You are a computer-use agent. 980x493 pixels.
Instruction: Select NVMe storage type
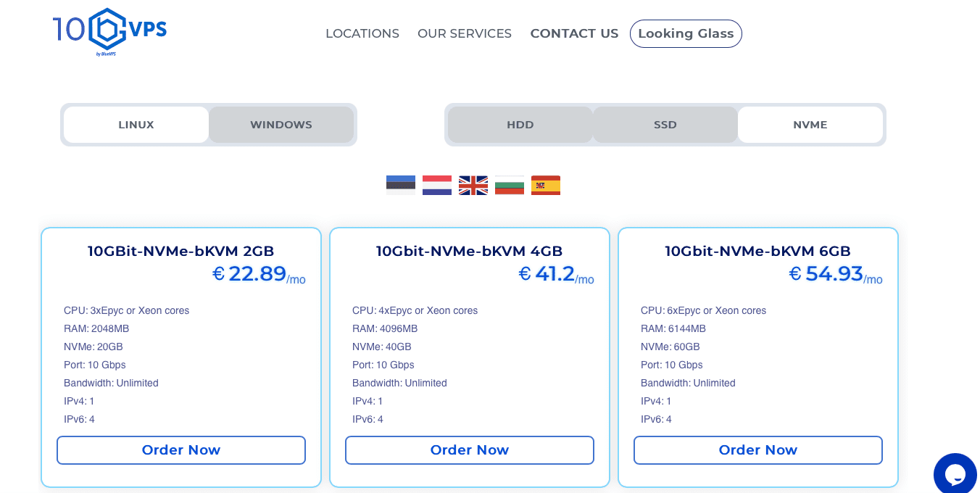[x=810, y=125]
